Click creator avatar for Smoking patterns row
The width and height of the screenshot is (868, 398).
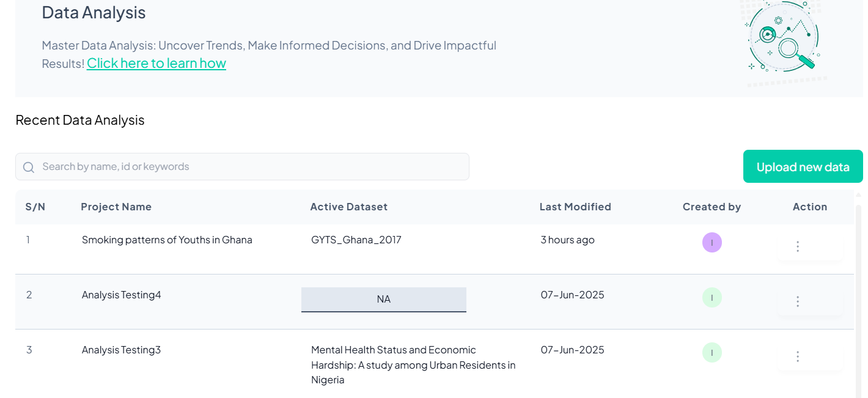coord(712,243)
